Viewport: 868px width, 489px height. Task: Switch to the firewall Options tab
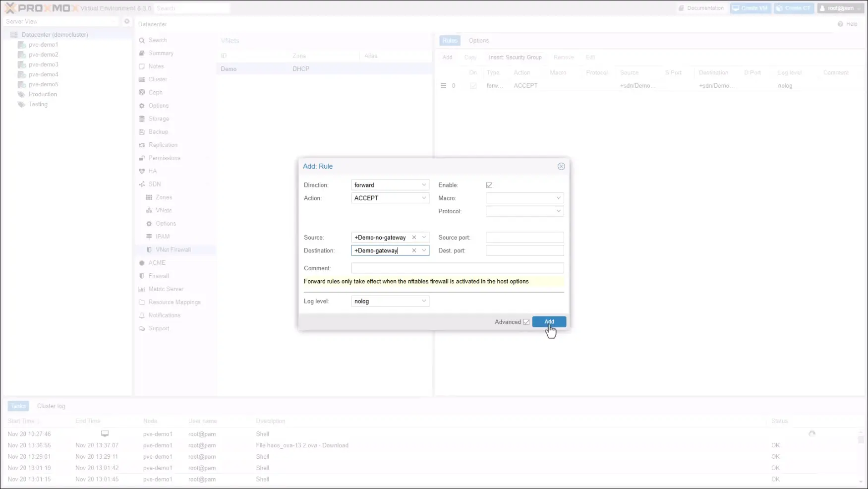coord(479,41)
